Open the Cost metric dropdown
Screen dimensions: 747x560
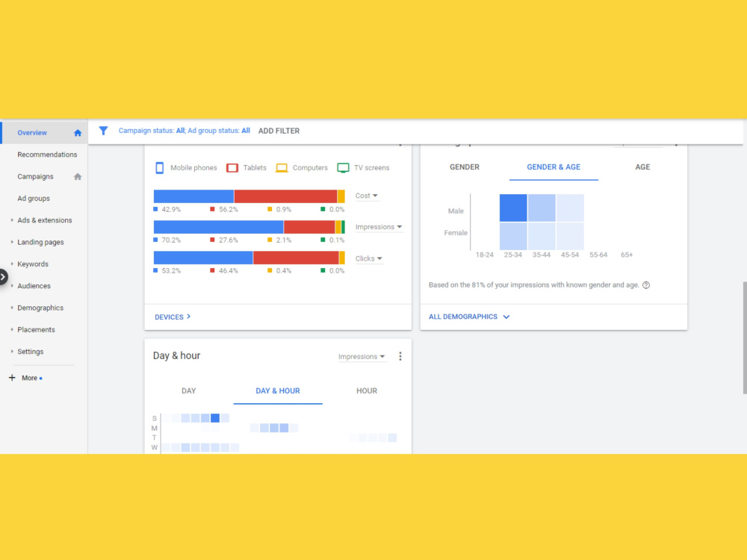click(366, 196)
